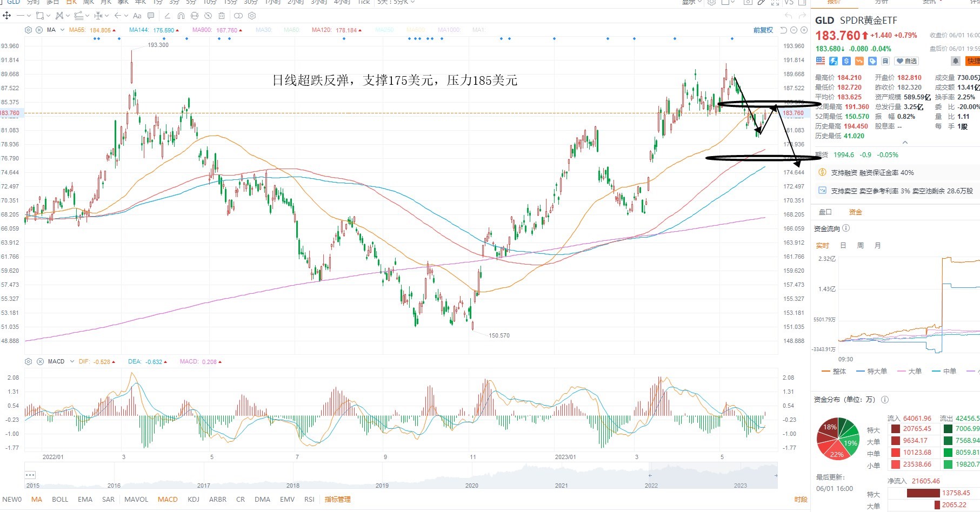The height and width of the screenshot is (512, 980).
Task: Toggle the MA144 moving average line
Action: 154,30
